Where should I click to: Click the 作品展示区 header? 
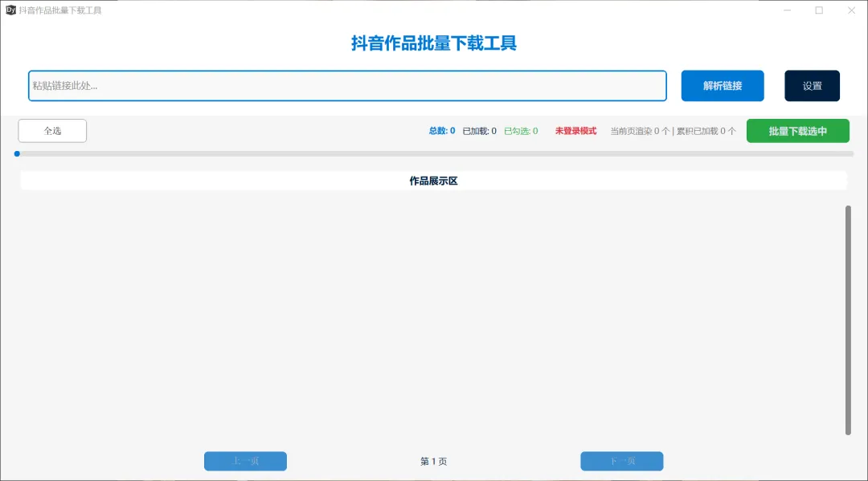pyautogui.click(x=433, y=181)
